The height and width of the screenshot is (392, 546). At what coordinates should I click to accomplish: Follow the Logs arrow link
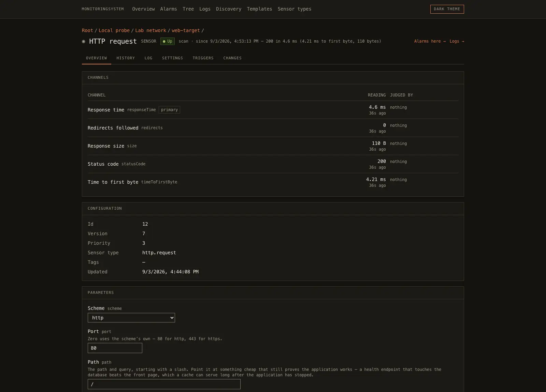tap(457, 41)
